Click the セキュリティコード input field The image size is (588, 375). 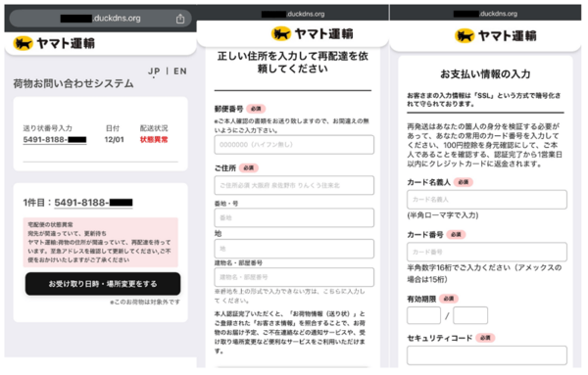[487, 355]
